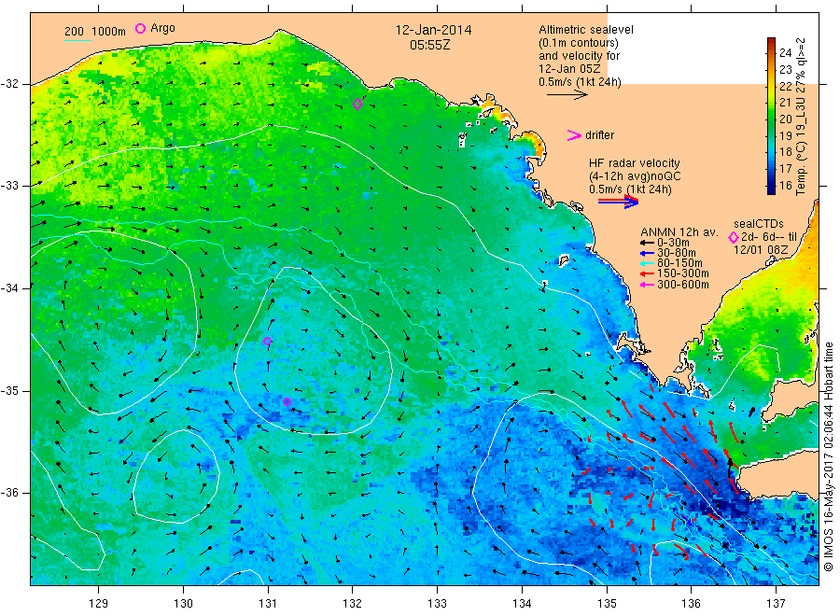Click the 16 tick on the color bar
Screen dimensions: 840x616
pyautogui.click(x=785, y=186)
